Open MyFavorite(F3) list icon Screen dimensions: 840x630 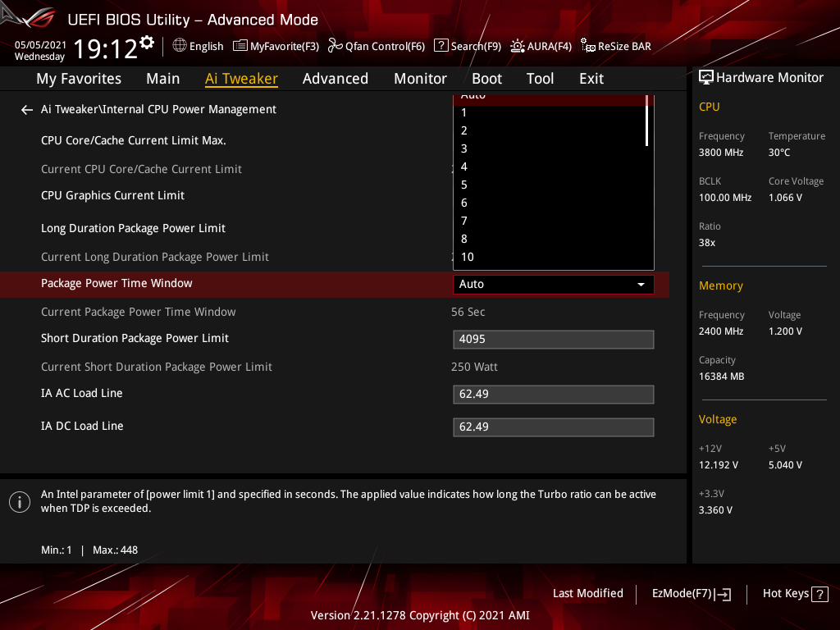pyautogui.click(x=240, y=46)
